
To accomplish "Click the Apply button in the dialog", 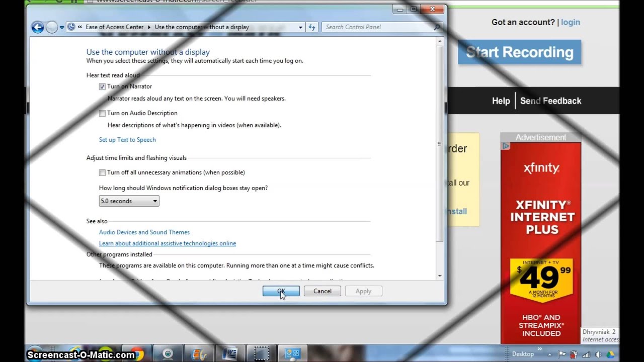I will pos(363,291).
